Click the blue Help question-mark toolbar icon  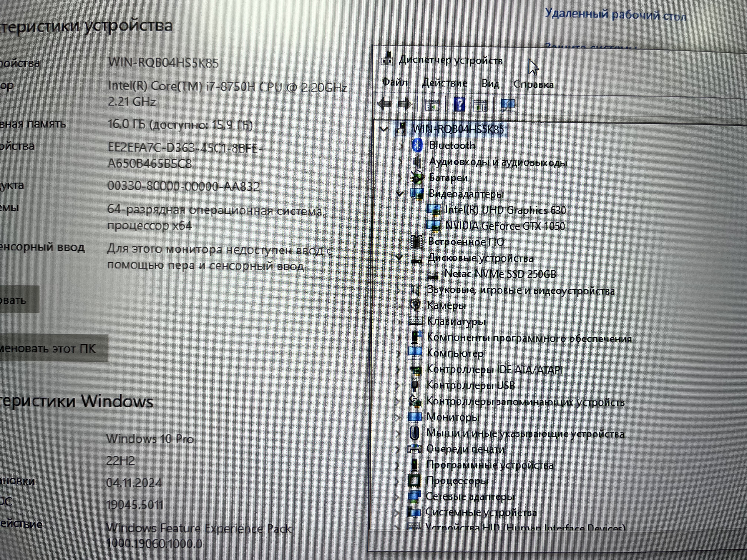[x=459, y=105]
